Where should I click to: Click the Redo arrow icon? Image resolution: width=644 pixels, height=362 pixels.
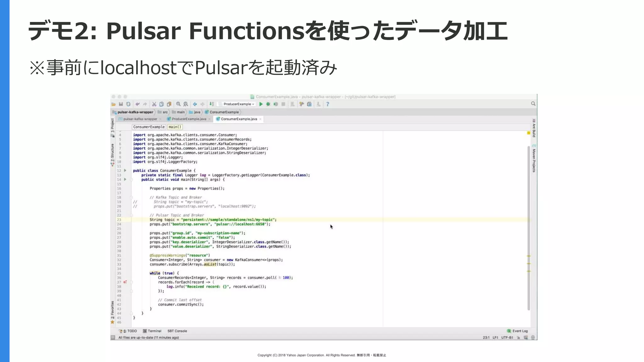pos(145,104)
